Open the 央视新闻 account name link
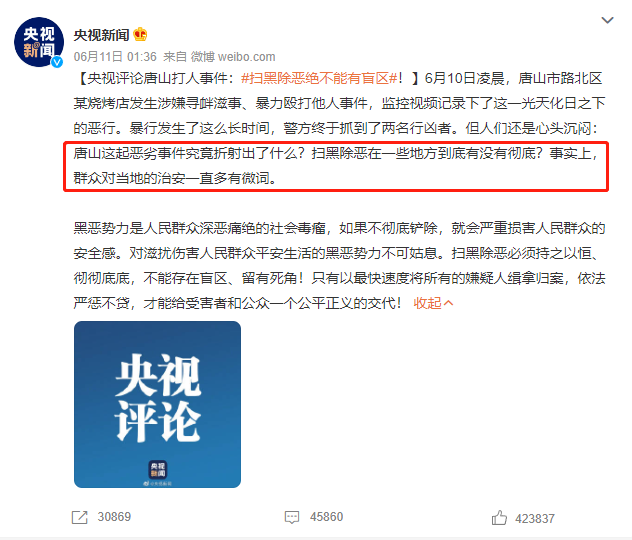632x540 pixels. click(101, 35)
